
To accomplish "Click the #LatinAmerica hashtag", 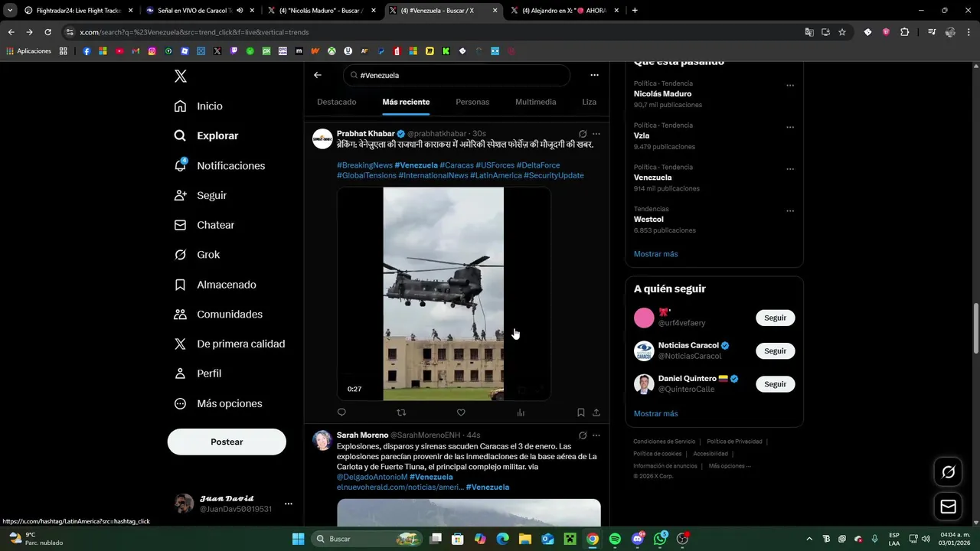I will coord(496,175).
